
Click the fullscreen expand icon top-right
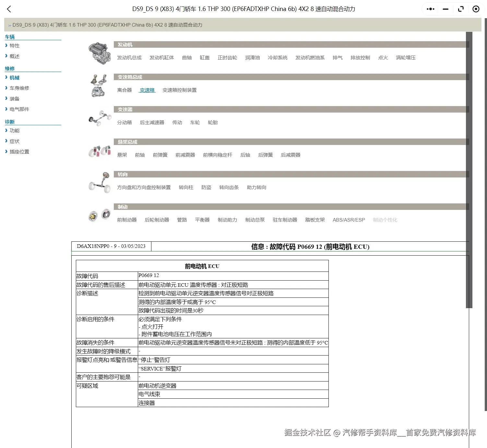coord(460,9)
